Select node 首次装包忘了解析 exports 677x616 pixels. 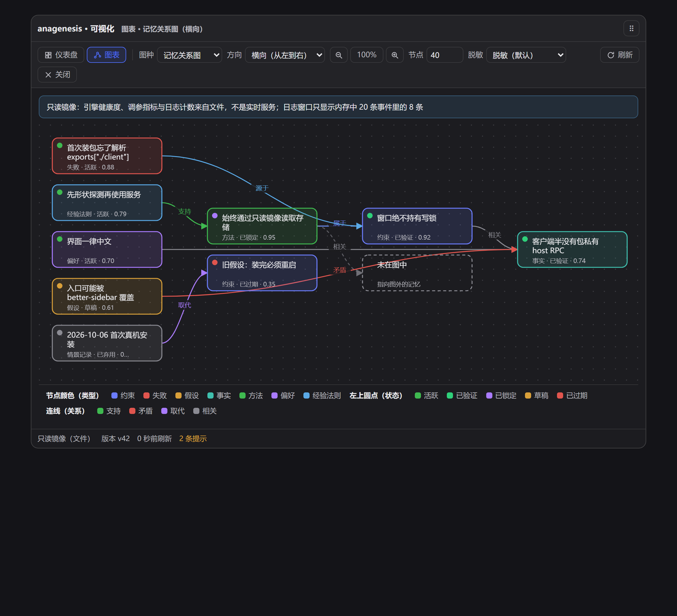[107, 156]
